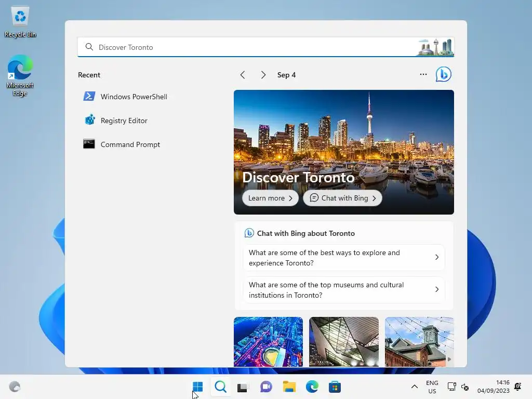Image resolution: width=532 pixels, height=399 pixels.
Task: Open the clock showing 14:16 04/09/2023
Action: click(494, 387)
